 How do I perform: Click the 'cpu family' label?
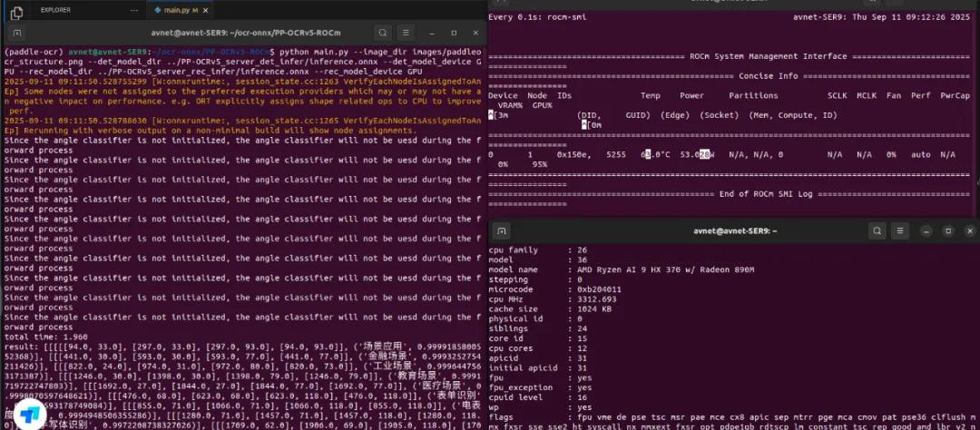coord(513,250)
